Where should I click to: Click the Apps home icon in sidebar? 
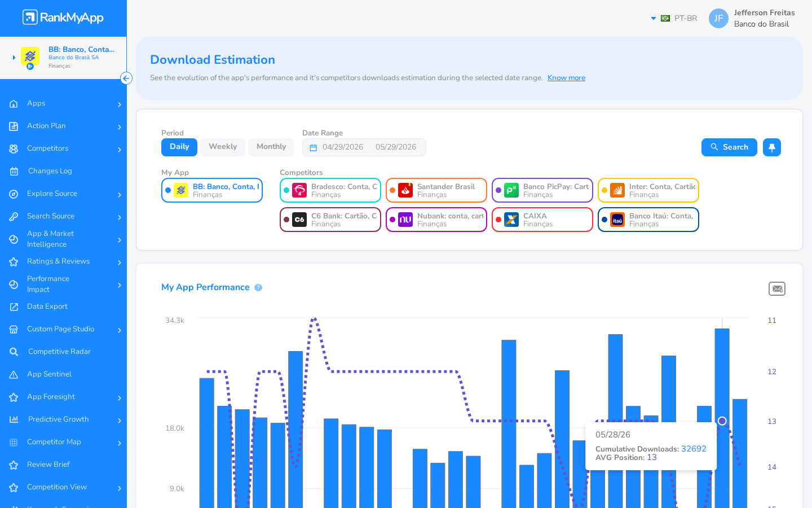tap(14, 104)
